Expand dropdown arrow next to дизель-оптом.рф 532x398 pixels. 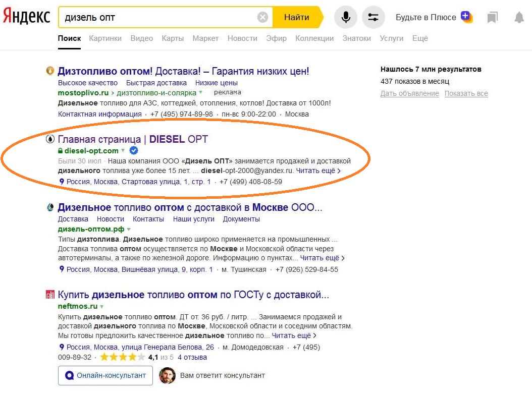(129, 229)
